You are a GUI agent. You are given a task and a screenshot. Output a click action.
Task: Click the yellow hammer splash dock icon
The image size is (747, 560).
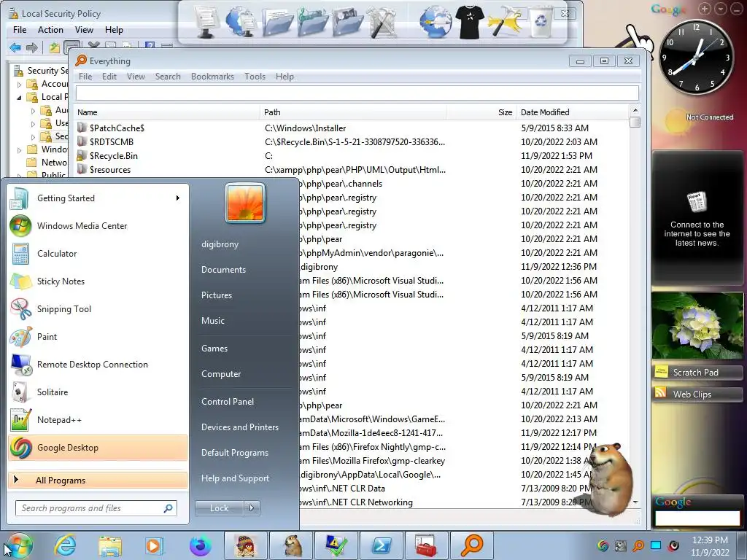[x=505, y=22]
